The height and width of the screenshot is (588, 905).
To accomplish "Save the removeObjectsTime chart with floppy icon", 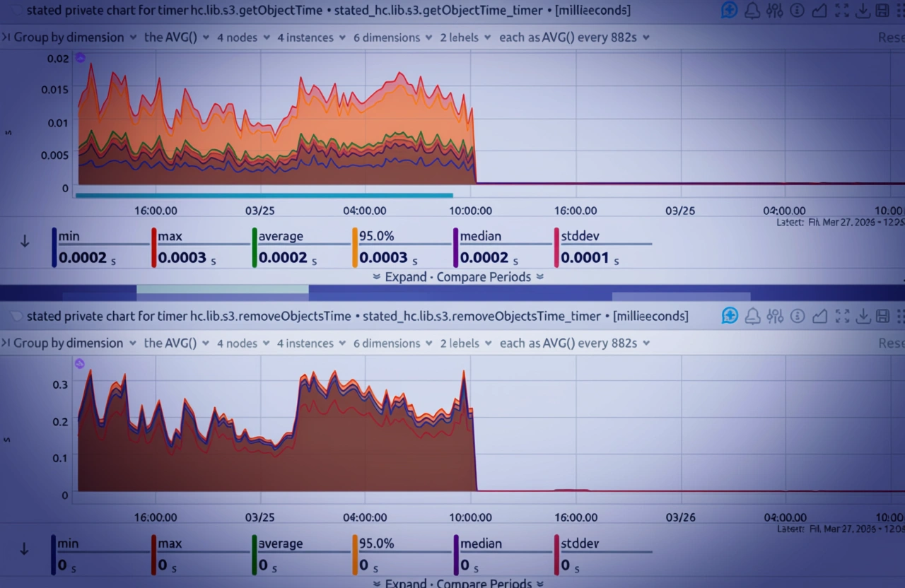I will click(882, 316).
